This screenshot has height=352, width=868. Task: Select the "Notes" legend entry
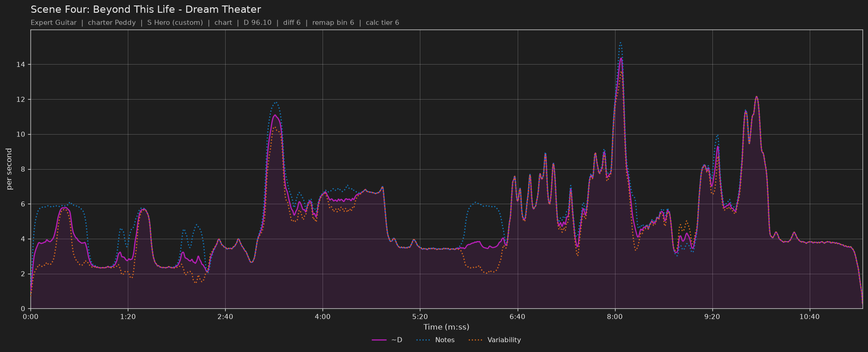435,340
